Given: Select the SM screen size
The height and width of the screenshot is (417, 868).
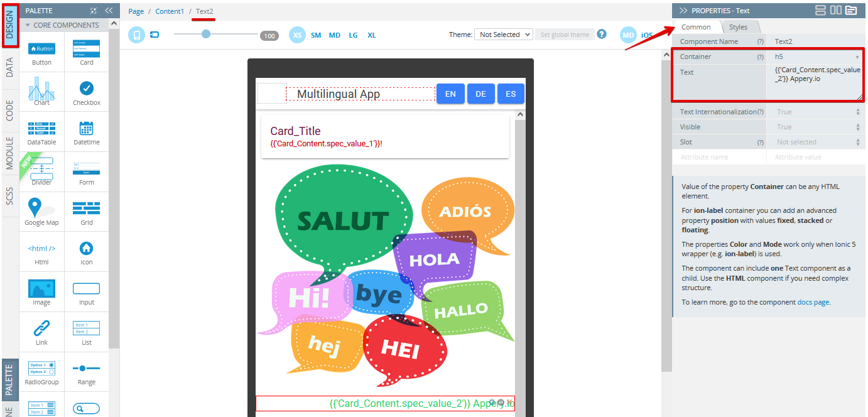Looking at the screenshot, I should point(316,35).
